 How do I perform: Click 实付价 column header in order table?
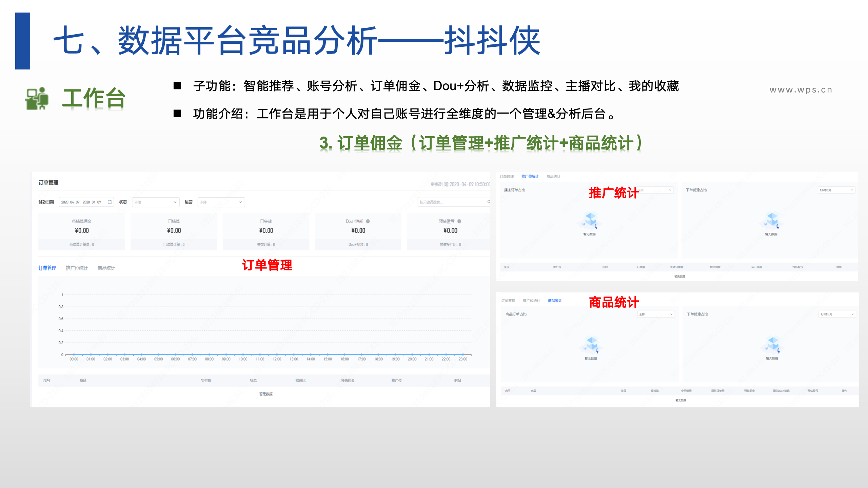[x=206, y=381]
